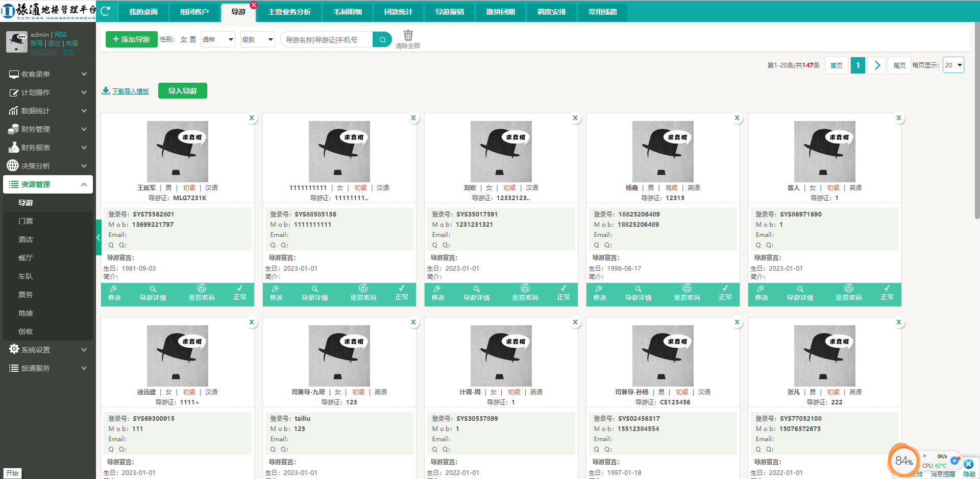Click 重置密码 on the 杨鑫 card
Screen dimensions: 980x479
click(687, 293)
